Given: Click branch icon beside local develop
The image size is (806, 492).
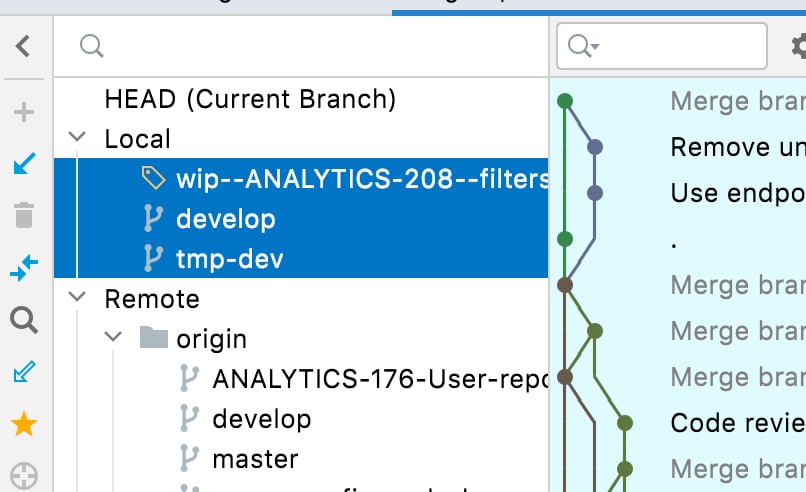Looking at the screenshot, I should pos(153,218).
